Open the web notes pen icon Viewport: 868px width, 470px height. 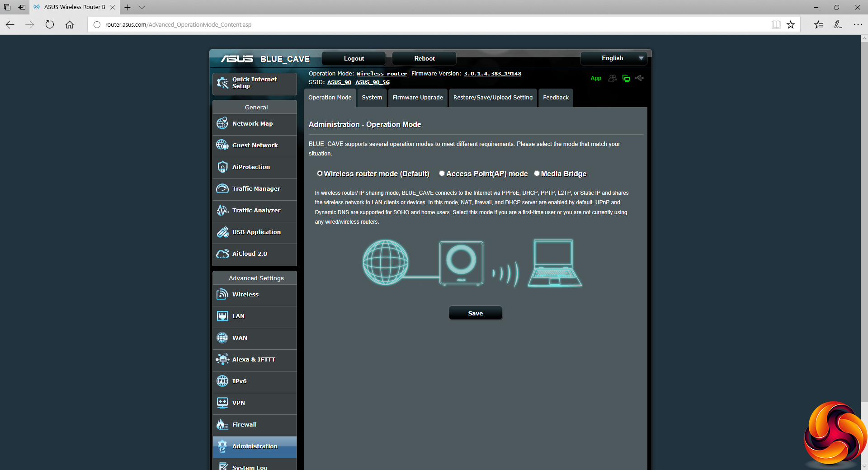tap(838, 24)
